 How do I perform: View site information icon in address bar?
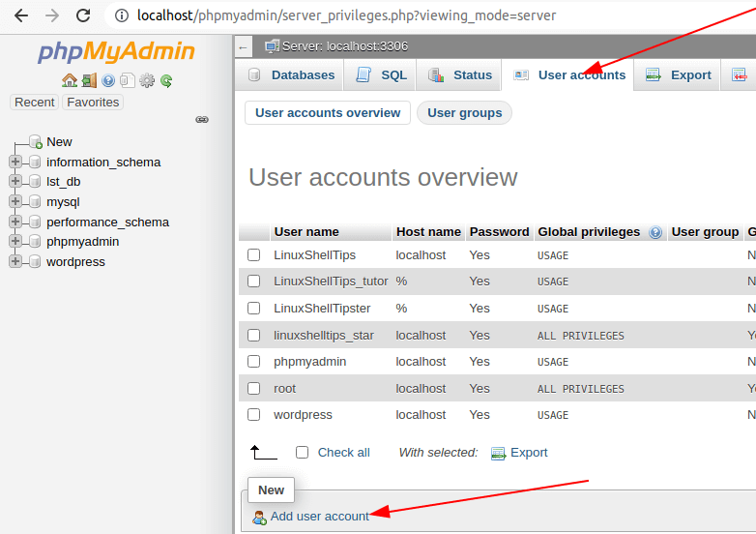tap(122, 15)
